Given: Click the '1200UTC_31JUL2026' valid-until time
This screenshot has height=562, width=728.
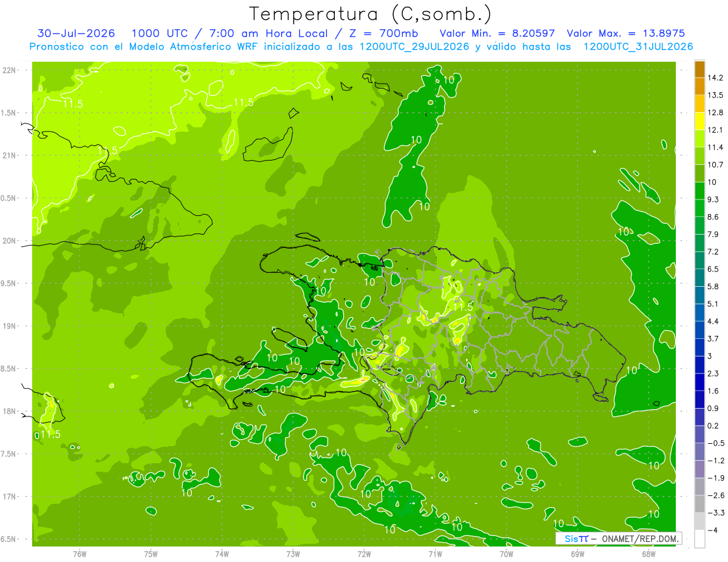Looking at the screenshot, I should tap(638, 47).
